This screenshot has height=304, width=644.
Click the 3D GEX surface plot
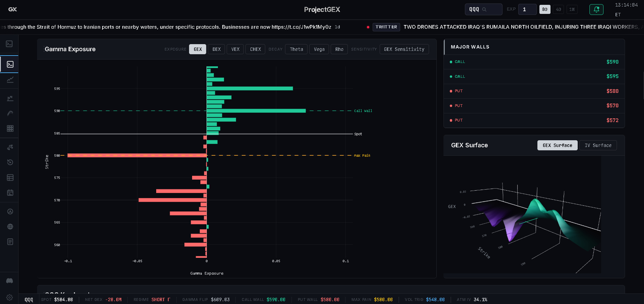coord(522,215)
